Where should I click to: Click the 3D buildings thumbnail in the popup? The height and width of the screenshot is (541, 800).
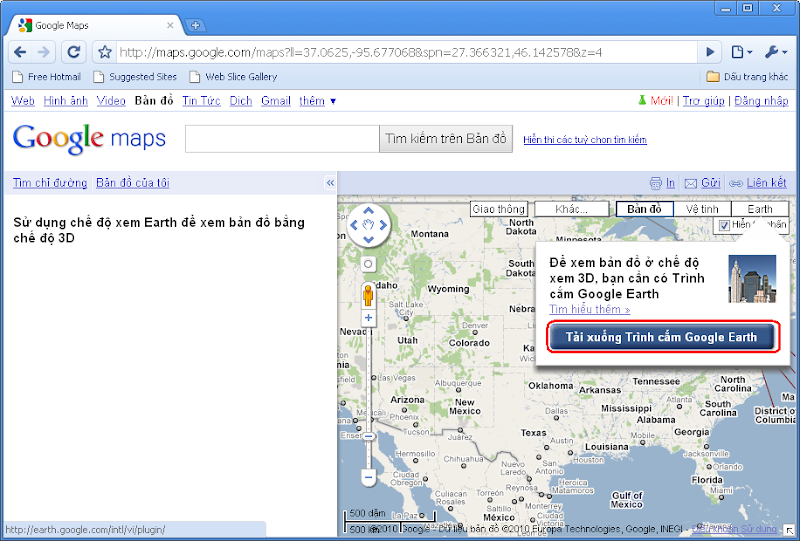coord(752,279)
